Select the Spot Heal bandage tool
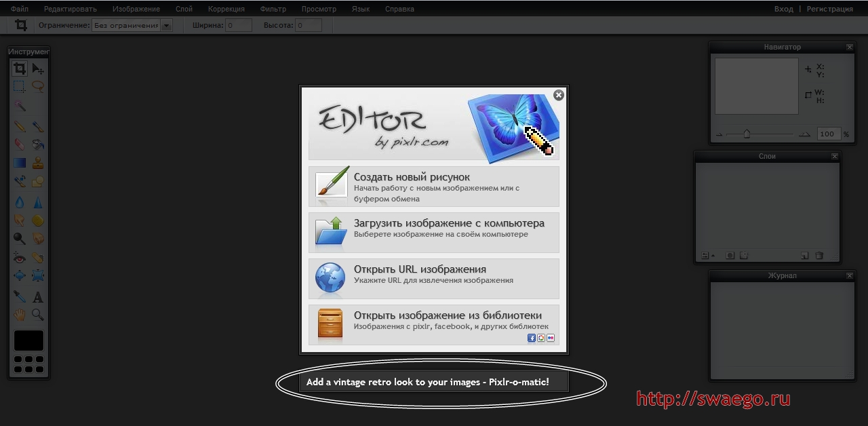Screen dimensions: 868x426 coord(38,258)
